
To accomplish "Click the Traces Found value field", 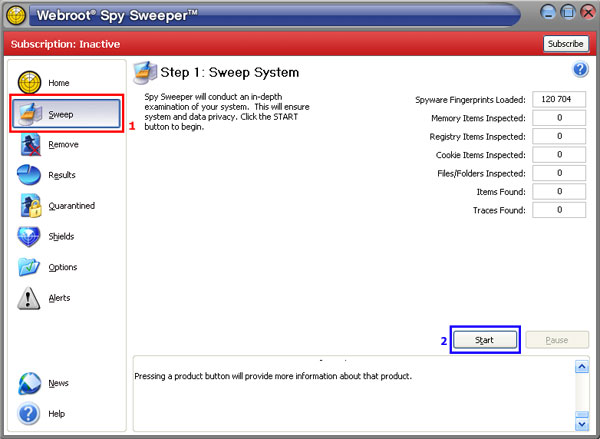I will pyautogui.click(x=559, y=209).
